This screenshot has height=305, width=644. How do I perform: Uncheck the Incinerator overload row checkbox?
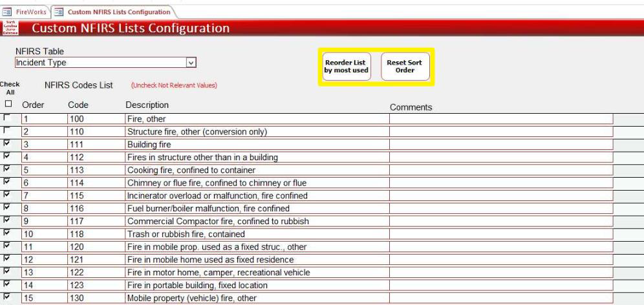(x=7, y=194)
